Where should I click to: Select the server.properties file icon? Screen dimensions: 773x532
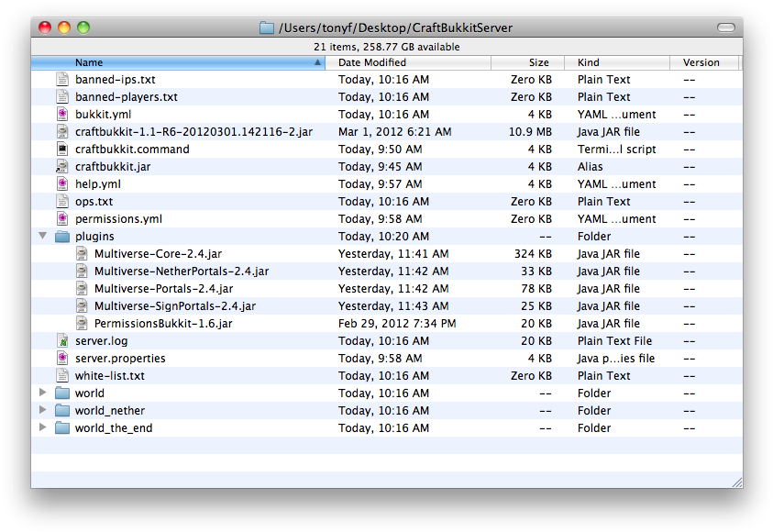62,358
